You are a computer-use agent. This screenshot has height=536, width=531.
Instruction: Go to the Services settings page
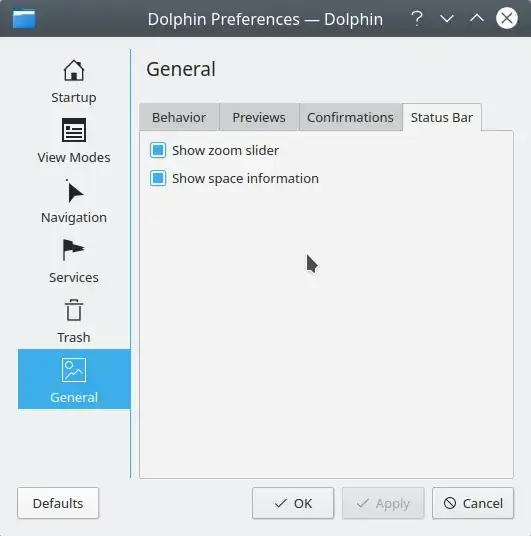coord(74,260)
